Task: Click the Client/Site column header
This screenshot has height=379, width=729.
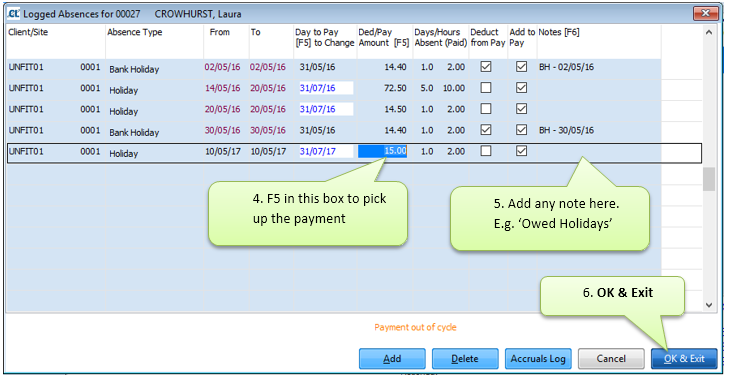Action: [x=28, y=32]
